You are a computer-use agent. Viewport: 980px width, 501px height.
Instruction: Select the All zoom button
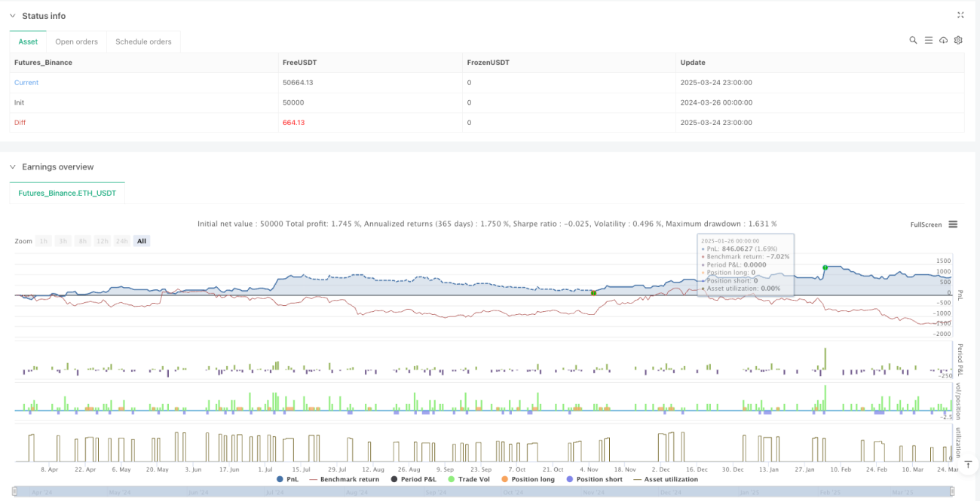142,241
